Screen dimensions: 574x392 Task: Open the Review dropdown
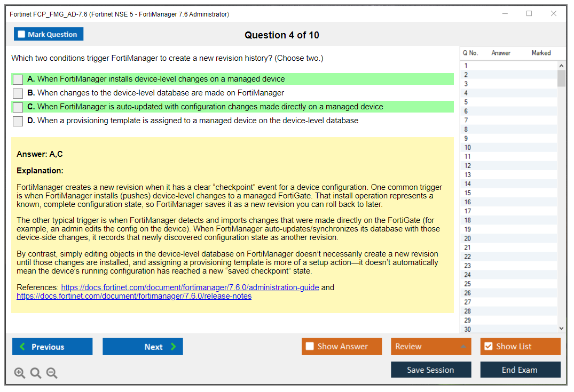[x=431, y=346]
